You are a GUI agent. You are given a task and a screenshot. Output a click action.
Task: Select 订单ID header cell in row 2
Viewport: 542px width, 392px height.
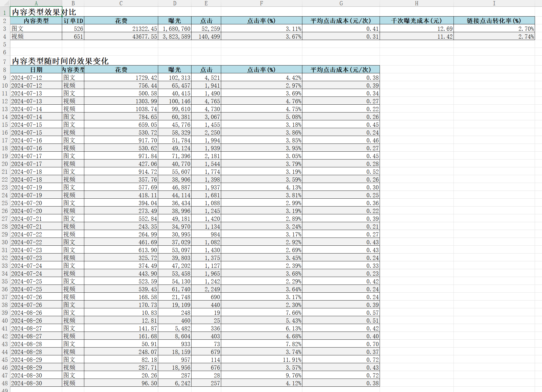[73, 21]
